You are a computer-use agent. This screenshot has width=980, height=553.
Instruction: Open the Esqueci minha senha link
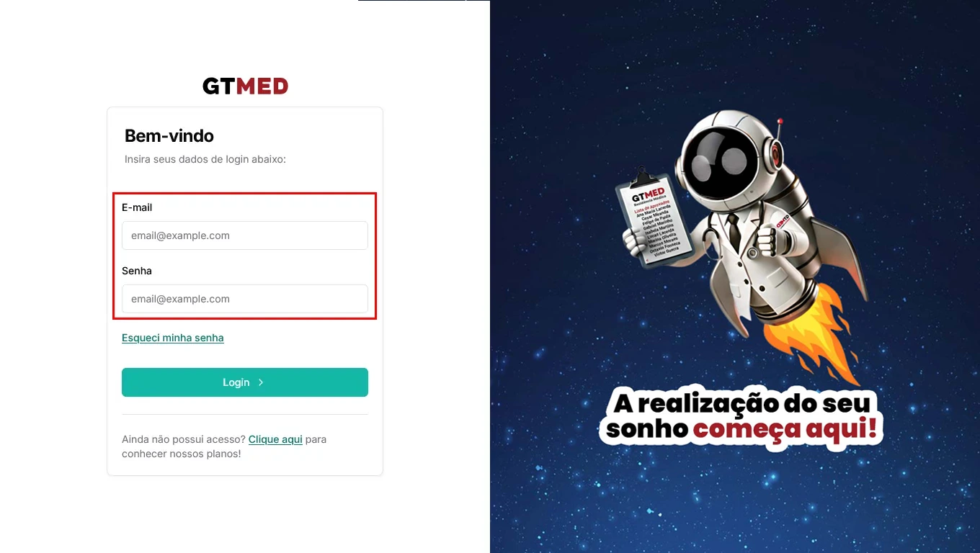click(173, 338)
